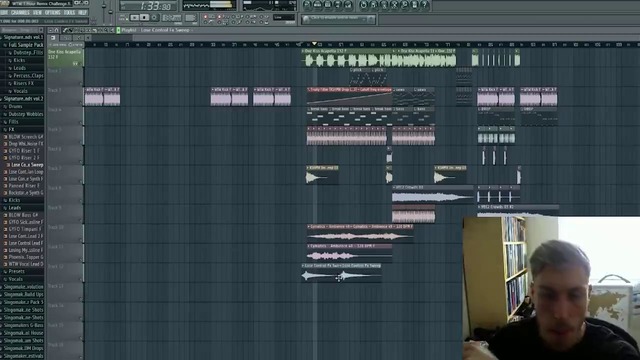The width and height of the screenshot is (640, 360).
Task: Expand the Risers FX folder
Action: point(26,84)
